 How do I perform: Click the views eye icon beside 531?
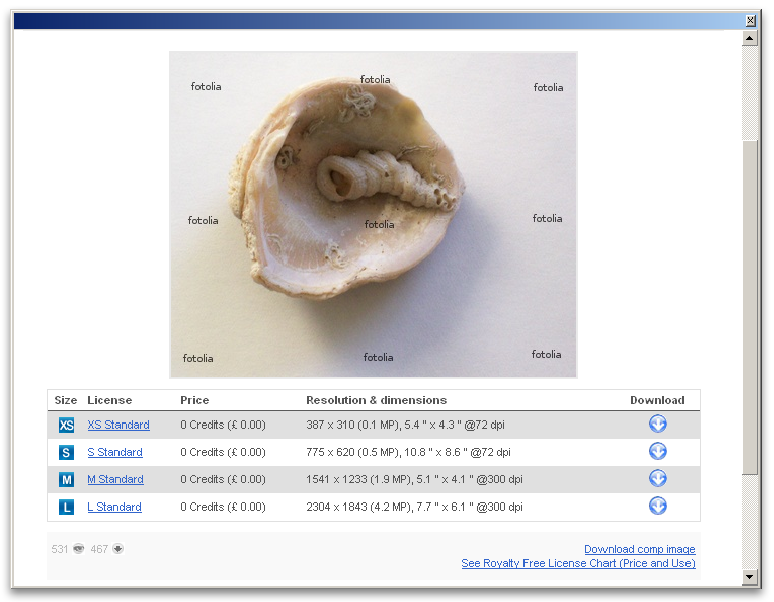coord(78,549)
